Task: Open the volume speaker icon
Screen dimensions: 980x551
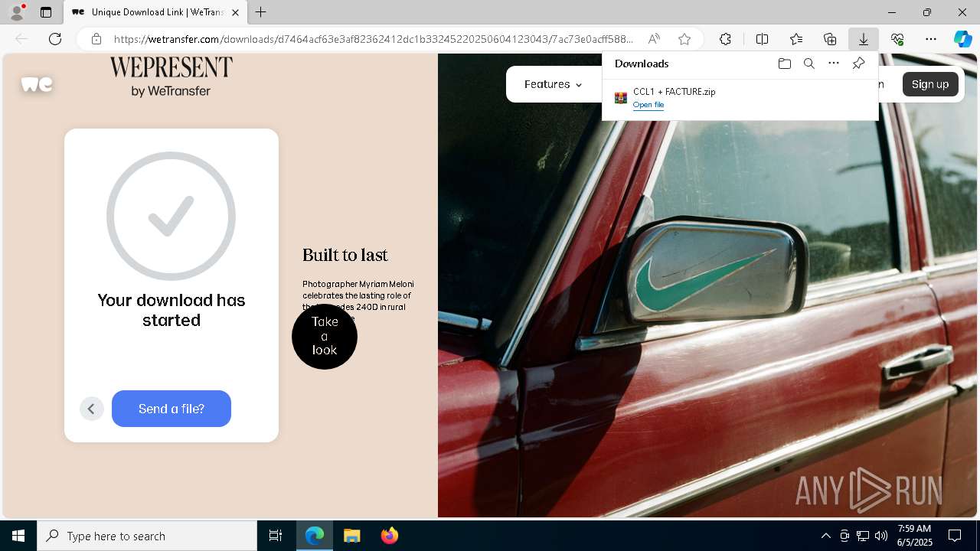Action: click(x=881, y=536)
